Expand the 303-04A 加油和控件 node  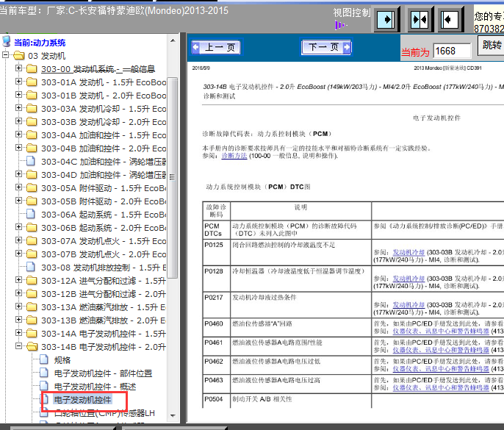[x=18, y=134]
